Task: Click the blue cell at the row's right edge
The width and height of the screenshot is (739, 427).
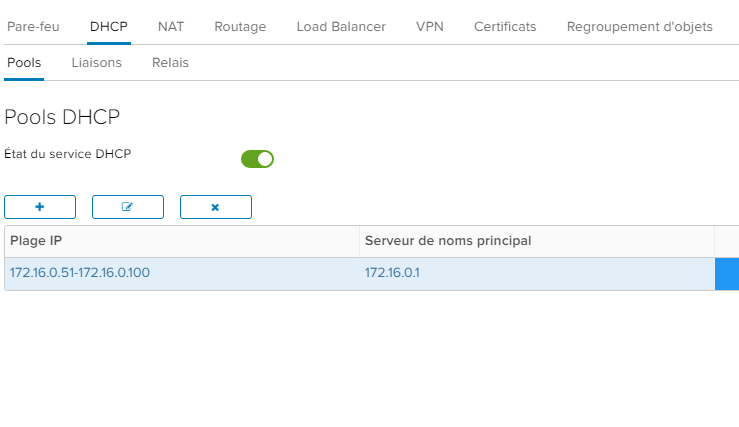Action: tap(727, 274)
